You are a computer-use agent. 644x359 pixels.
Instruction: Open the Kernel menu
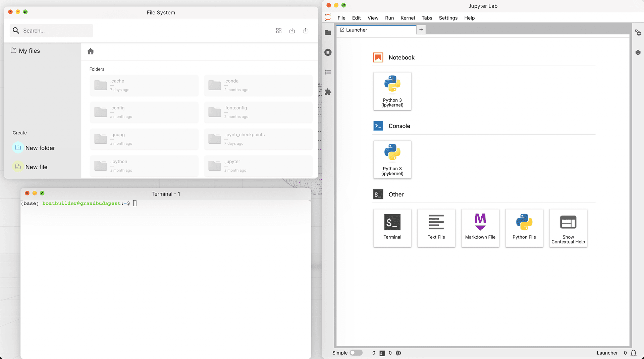click(408, 18)
